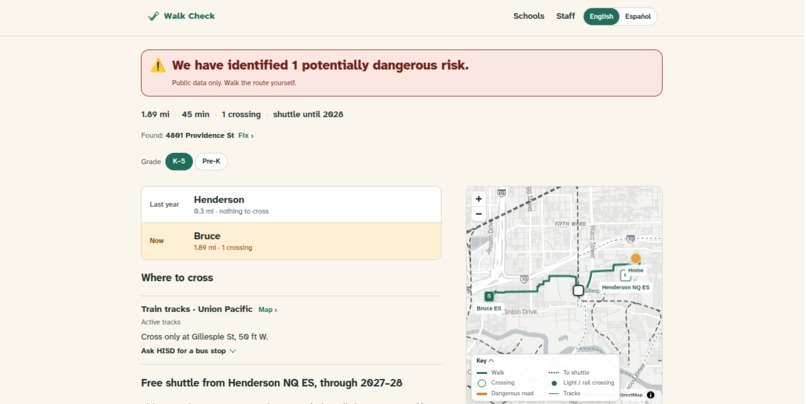Viewport: 806px width, 404px height.
Task: Open the Staff page
Action: point(565,16)
